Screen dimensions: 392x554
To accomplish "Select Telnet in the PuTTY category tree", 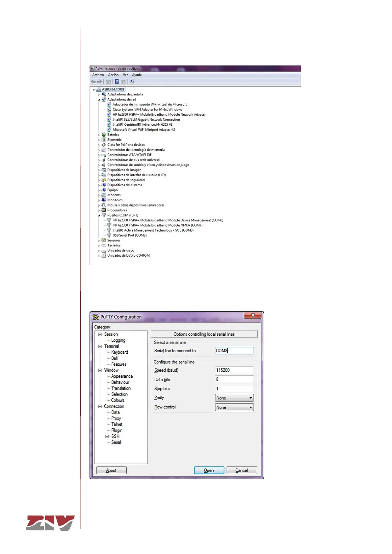I will (117, 424).
